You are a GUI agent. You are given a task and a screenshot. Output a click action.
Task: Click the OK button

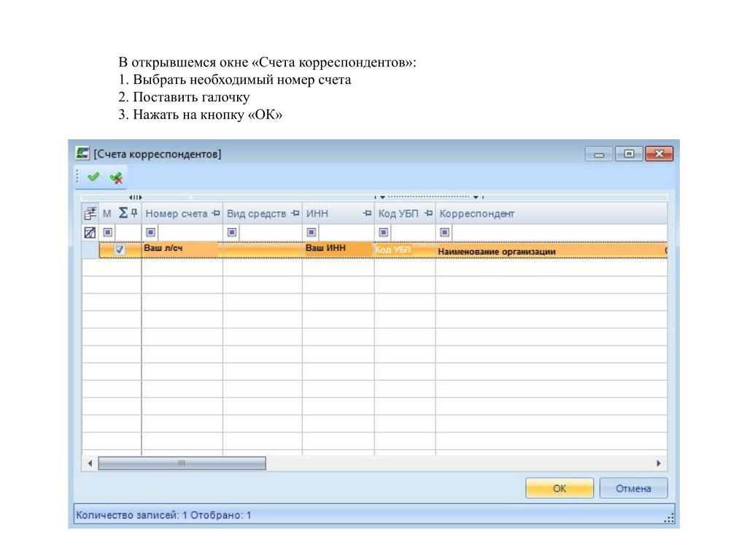tap(560, 488)
